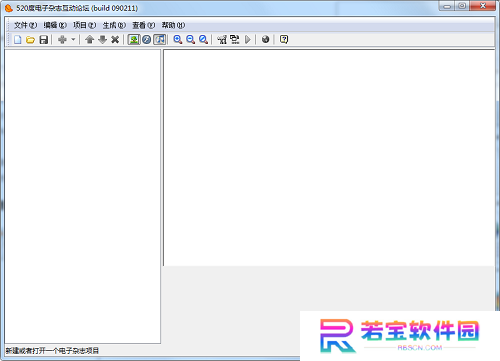The image size is (500, 361).
Task: Click the add item plus icon
Action: (62, 40)
